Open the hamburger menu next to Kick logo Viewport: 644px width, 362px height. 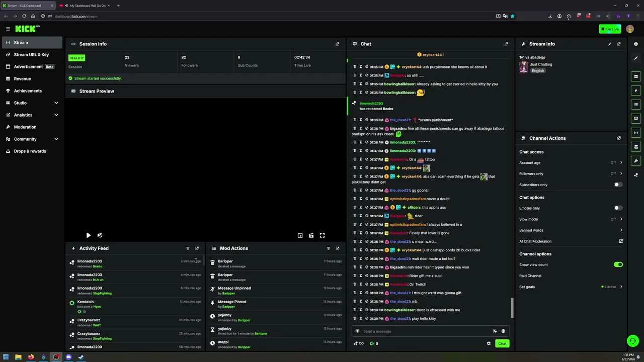tap(8, 29)
